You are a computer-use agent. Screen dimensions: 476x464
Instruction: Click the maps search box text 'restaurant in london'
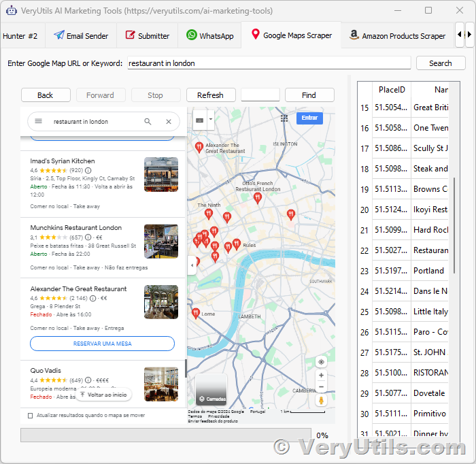coord(81,122)
